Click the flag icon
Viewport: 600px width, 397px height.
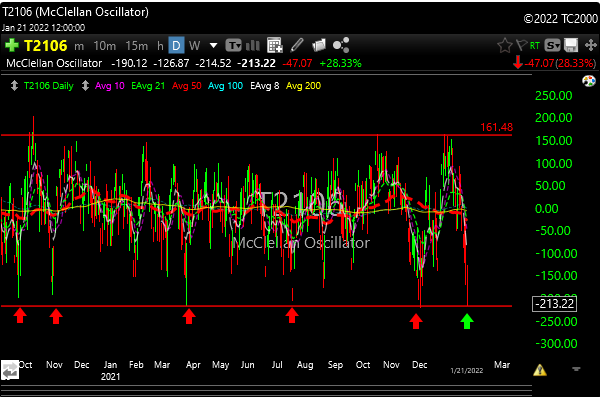pos(522,45)
